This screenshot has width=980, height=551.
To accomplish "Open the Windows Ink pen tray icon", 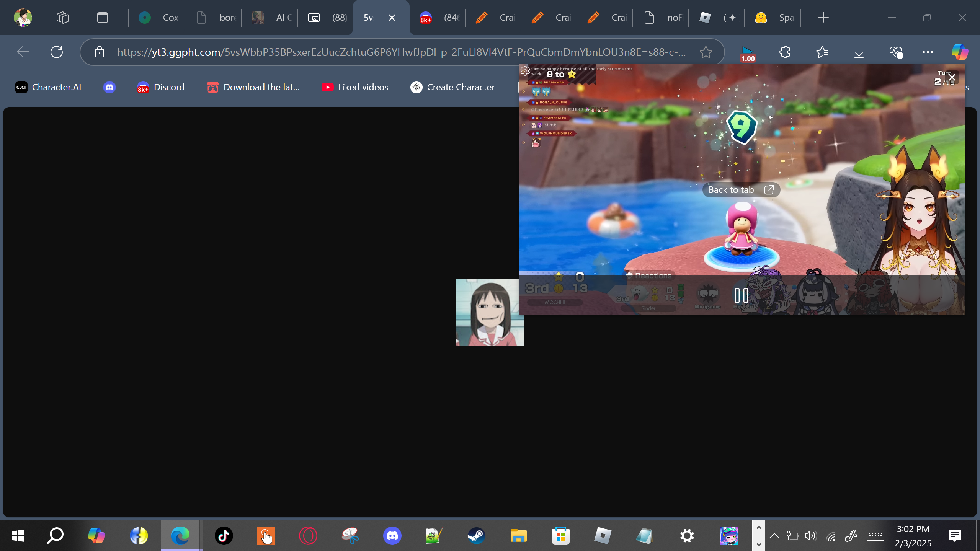I will pos(850,536).
